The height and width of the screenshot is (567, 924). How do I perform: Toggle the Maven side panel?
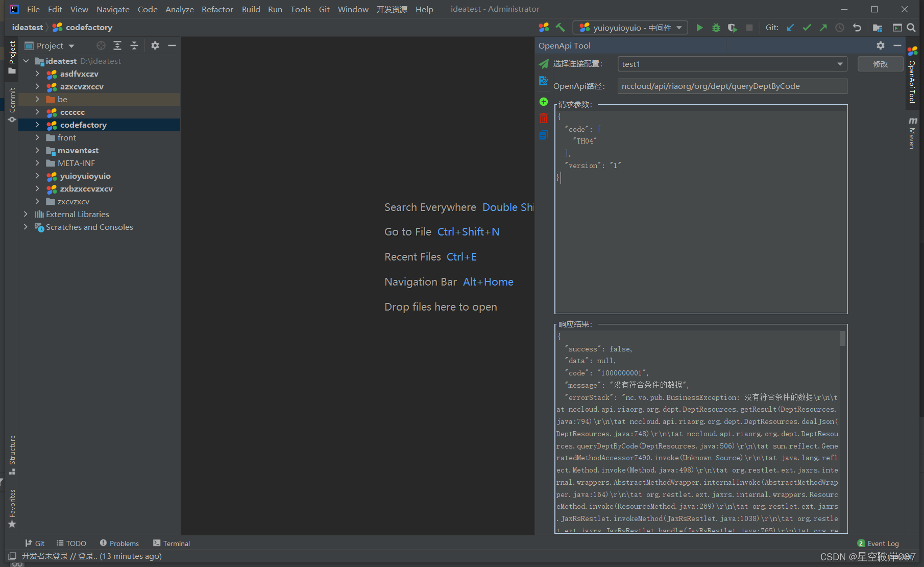coord(912,133)
